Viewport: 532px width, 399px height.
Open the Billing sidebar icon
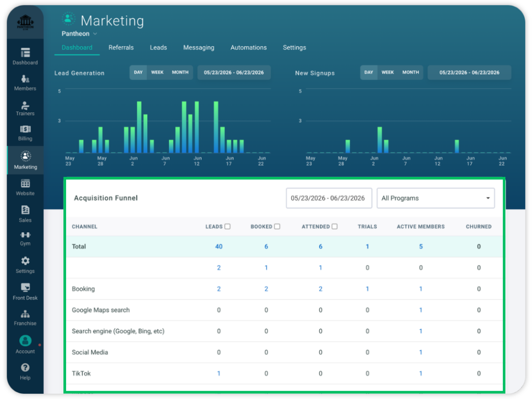point(25,129)
